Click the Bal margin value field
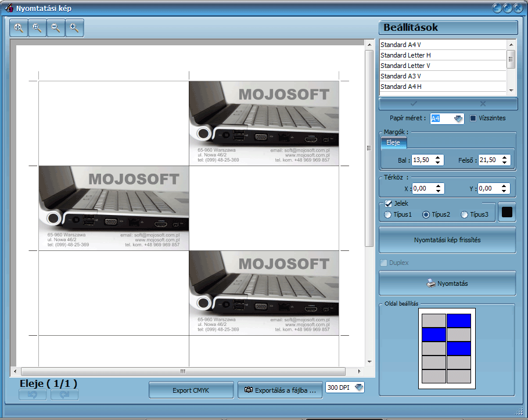The height and width of the screenshot is (420, 528). coord(423,160)
